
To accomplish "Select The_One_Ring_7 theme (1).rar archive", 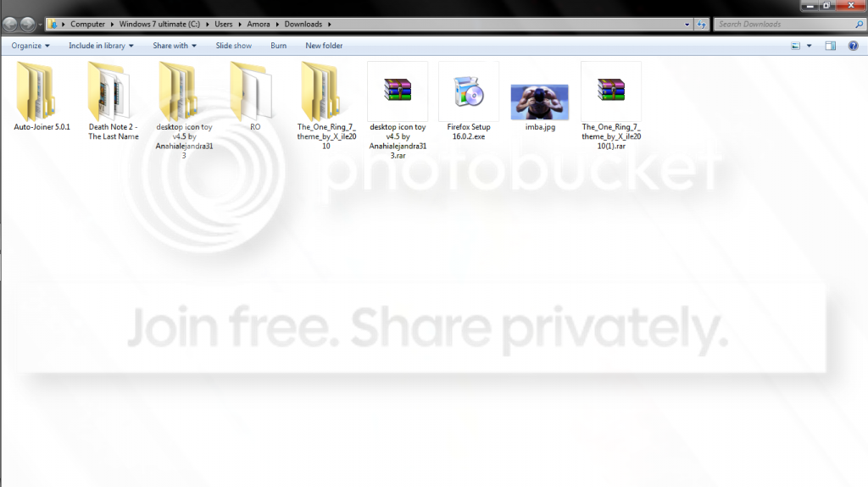I will point(611,106).
